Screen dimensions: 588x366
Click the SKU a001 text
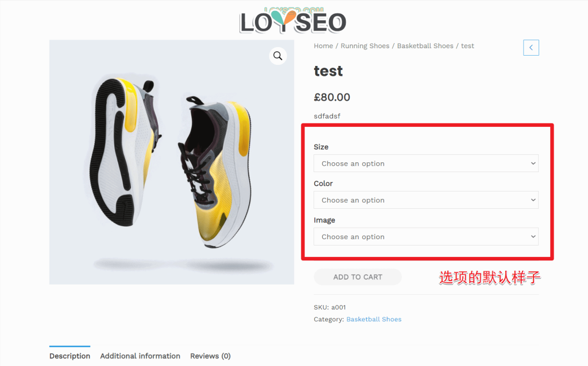pos(330,307)
